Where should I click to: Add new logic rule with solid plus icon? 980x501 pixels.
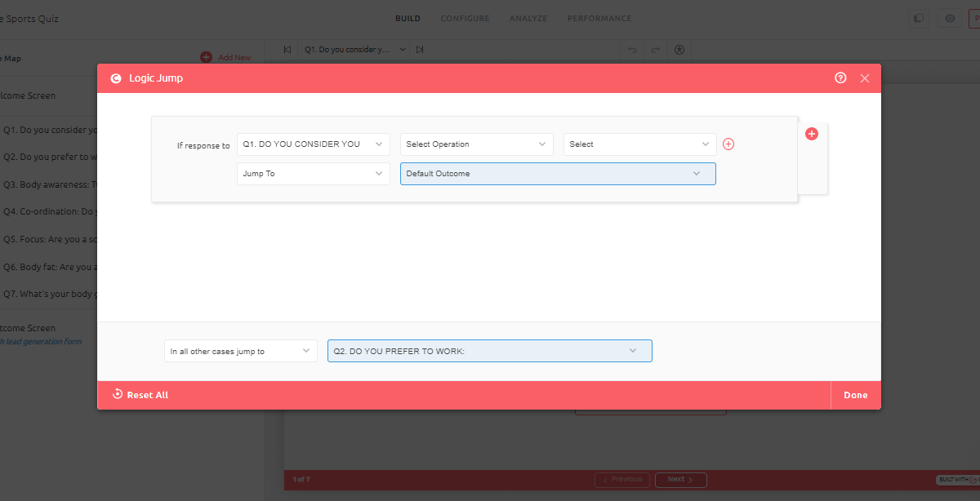click(812, 134)
